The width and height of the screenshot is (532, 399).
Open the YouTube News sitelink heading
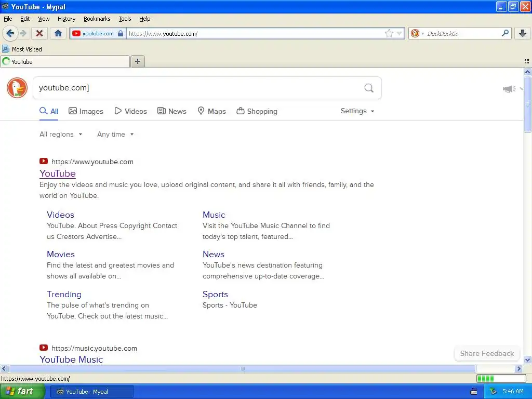(214, 254)
